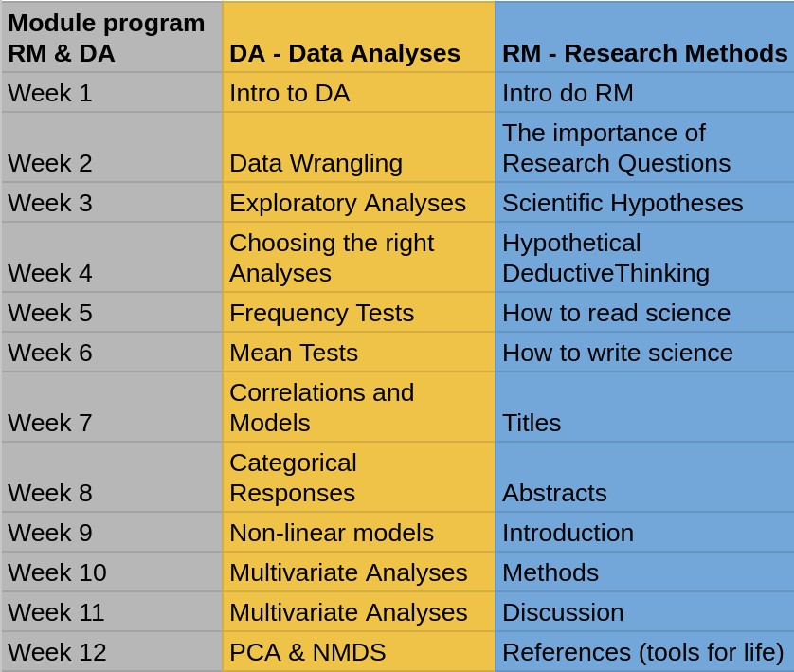
Task: Click the "Frequency Tests" cell
Action: 358,313
